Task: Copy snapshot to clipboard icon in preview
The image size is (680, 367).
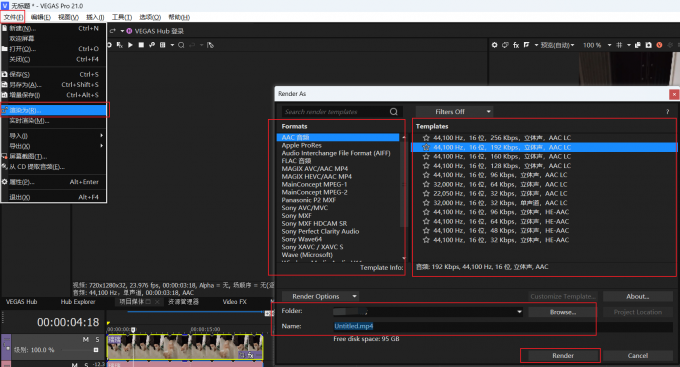Action: 638,45
